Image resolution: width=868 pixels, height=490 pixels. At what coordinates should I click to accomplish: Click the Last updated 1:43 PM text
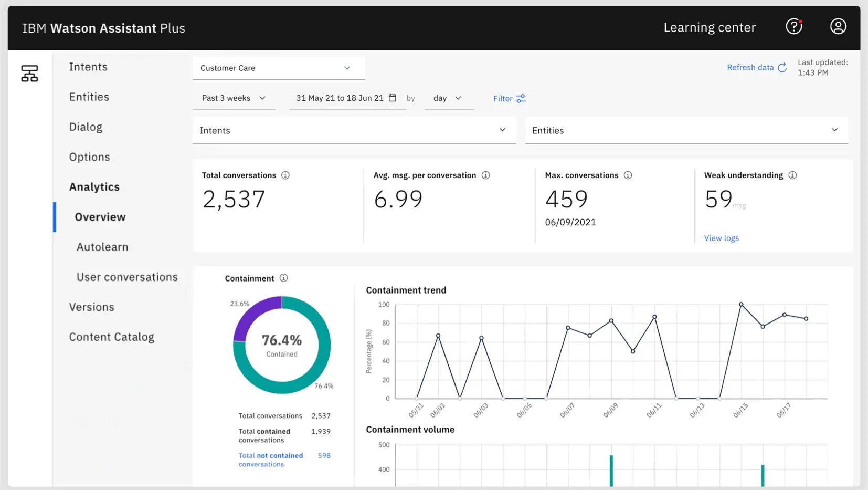pyautogui.click(x=823, y=67)
